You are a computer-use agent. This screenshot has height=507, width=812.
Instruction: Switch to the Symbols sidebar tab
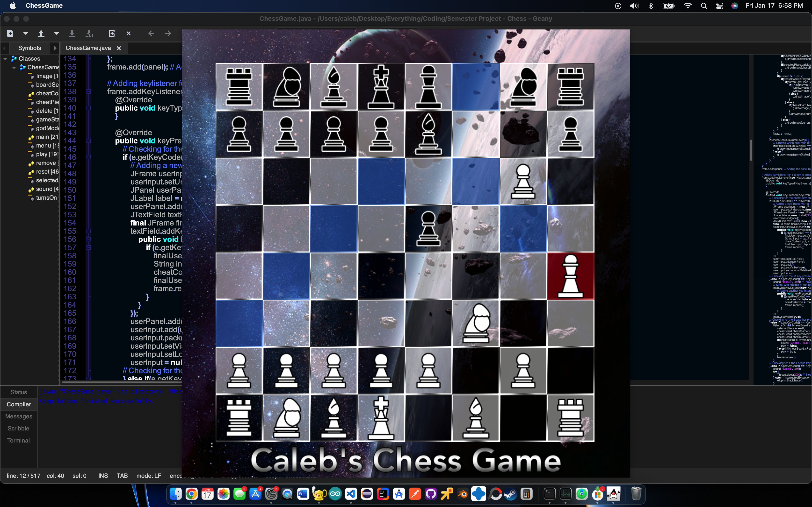tap(29, 48)
